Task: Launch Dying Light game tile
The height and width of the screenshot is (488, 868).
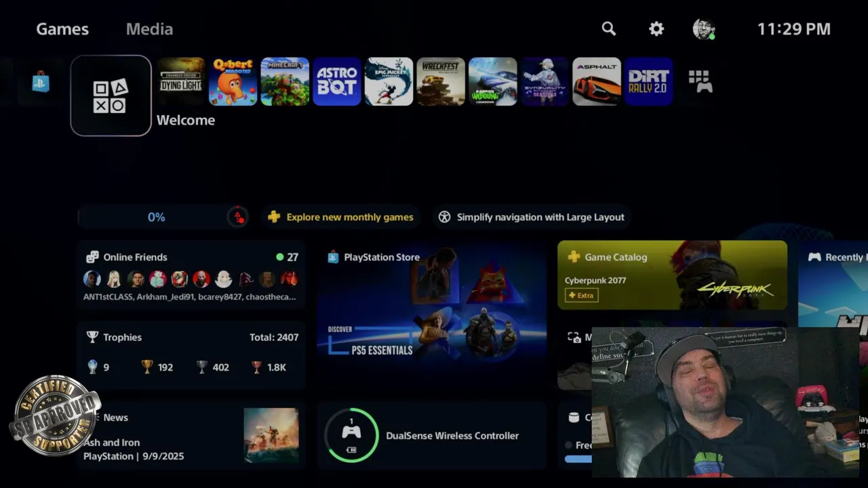Action: click(x=181, y=81)
